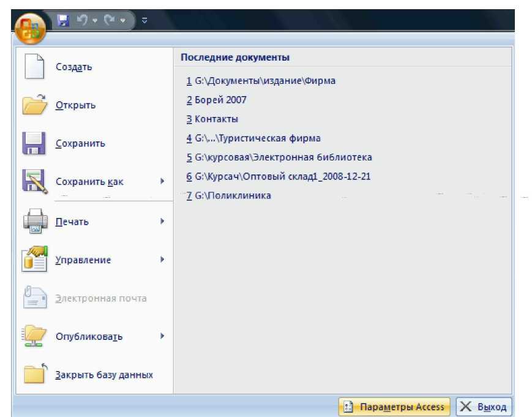Click the Параметры Access button
Screen dimensions: 532x417
(394, 407)
